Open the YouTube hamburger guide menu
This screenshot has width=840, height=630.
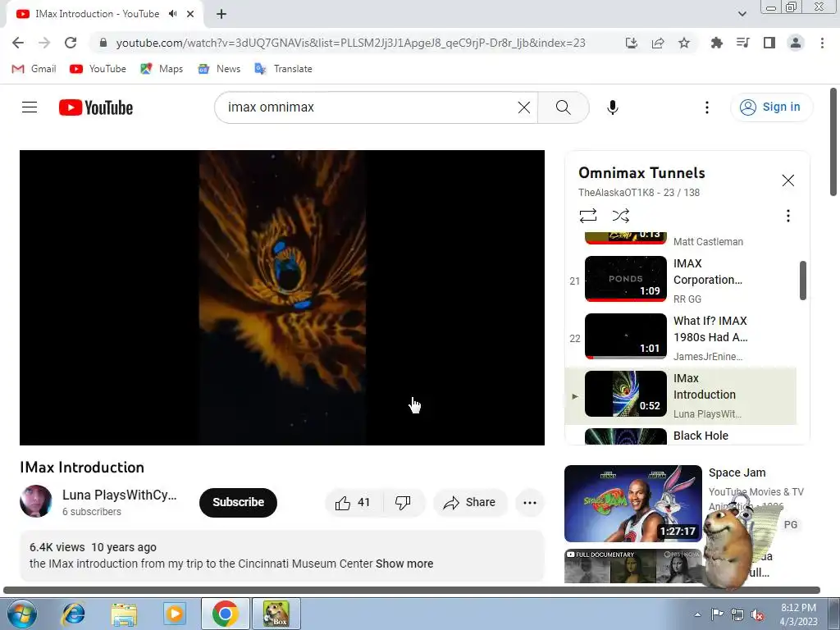(30, 107)
